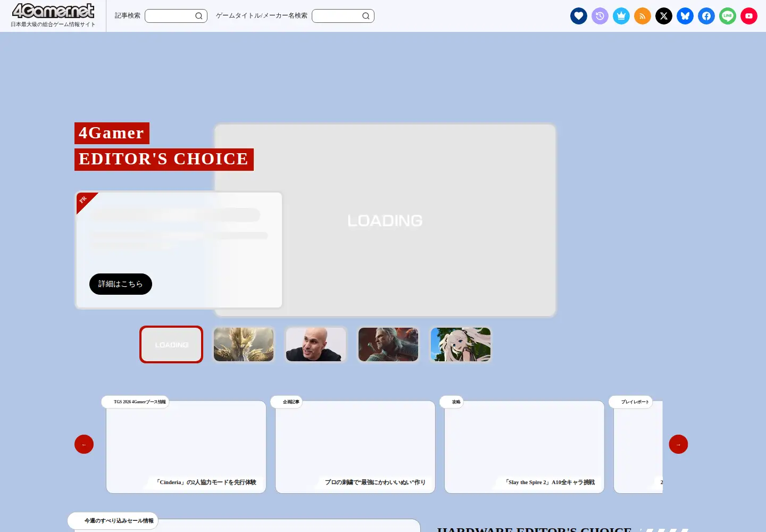
Task: Advance the carousel with the right arrow
Action: point(678,444)
